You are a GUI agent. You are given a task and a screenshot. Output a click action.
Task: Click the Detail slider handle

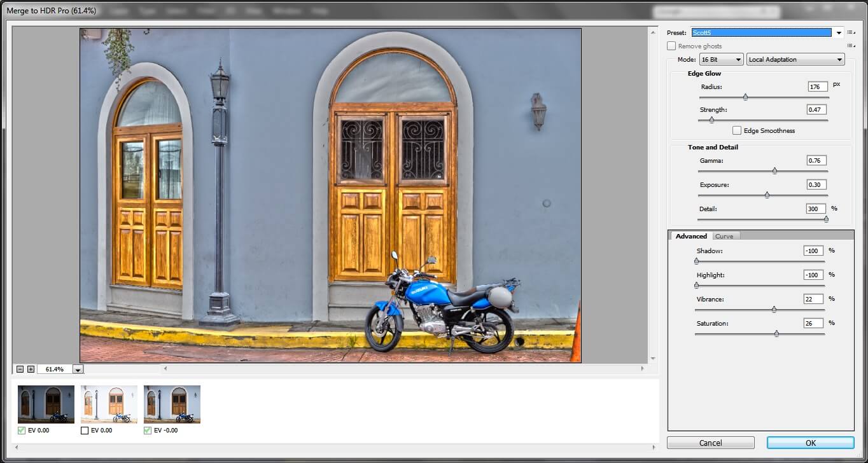826,219
